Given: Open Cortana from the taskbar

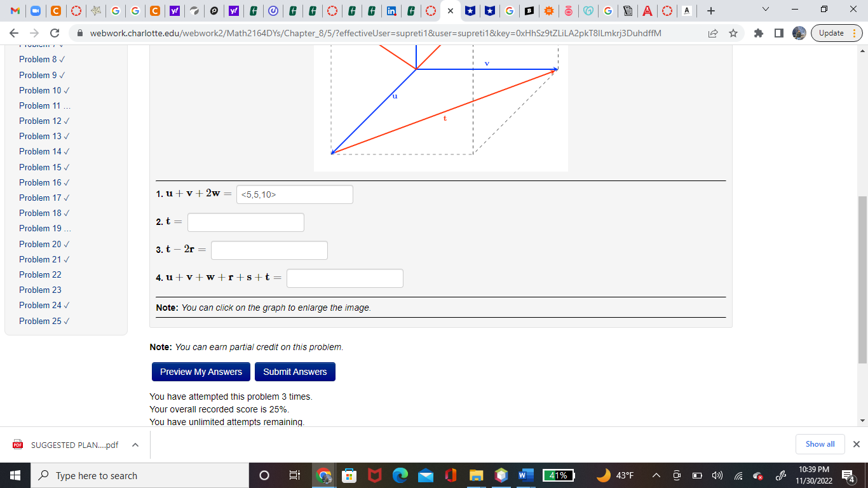Looking at the screenshot, I should (x=264, y=475).
